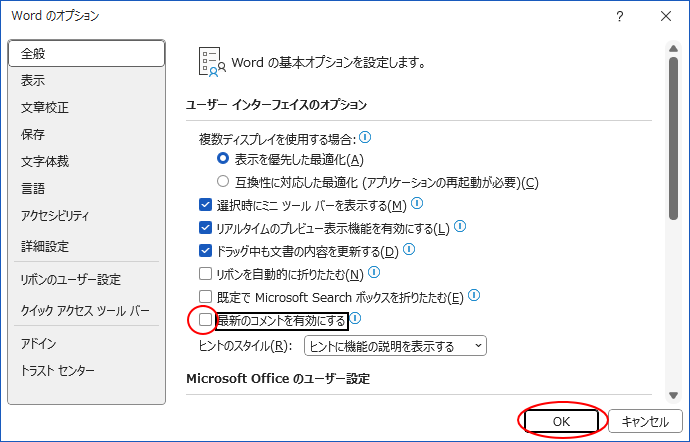Open the 言語 category
The image size is (690, 442).
pos(87,188)
